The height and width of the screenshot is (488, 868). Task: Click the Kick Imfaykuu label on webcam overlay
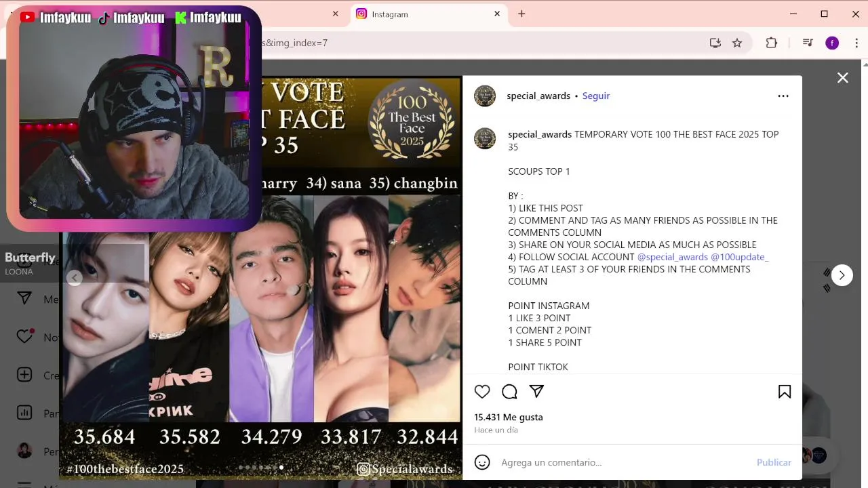click(x=208, y=18)
